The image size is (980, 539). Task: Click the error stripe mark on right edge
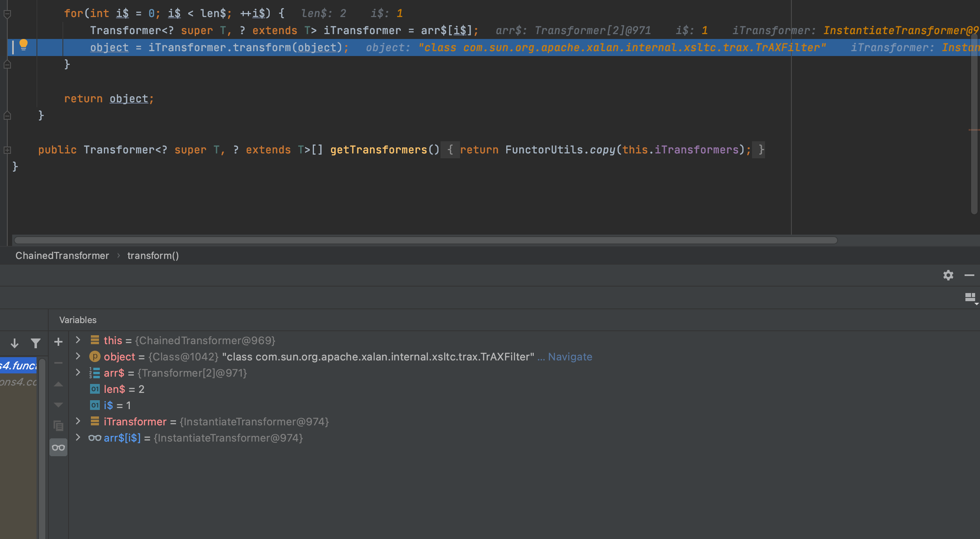974,130
